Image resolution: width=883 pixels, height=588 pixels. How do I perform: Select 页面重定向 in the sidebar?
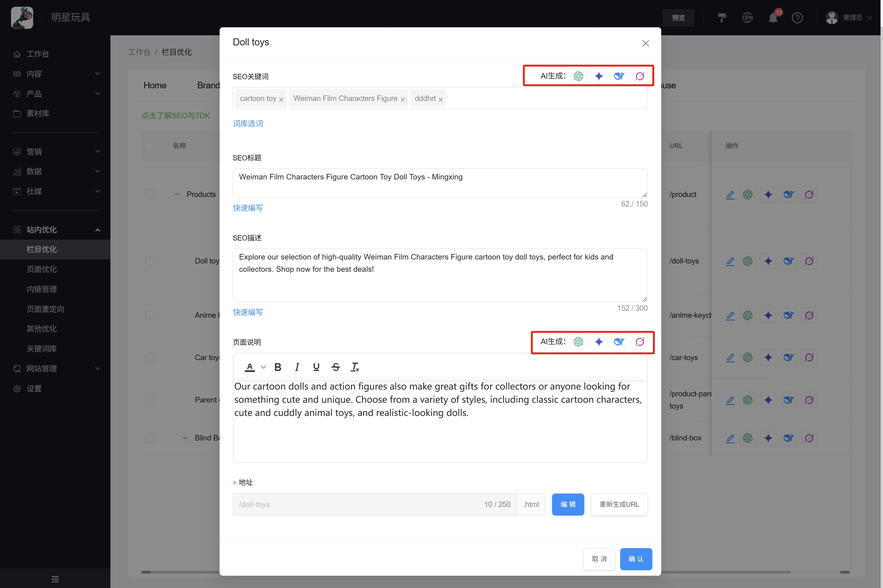click(45, 309)
